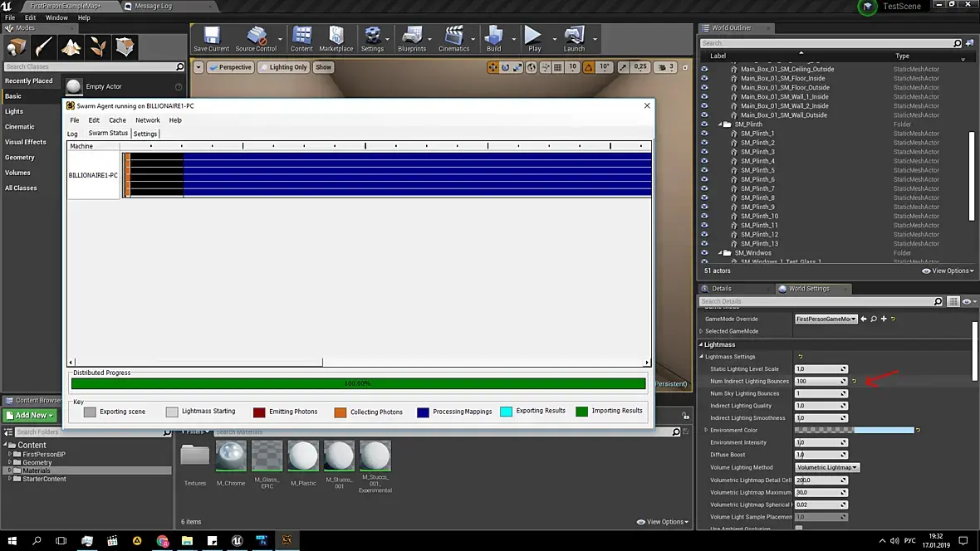Viewport: 980px width, 551px height.
Task: Open Show viewport flags button
Action: [x=323, y=67]
